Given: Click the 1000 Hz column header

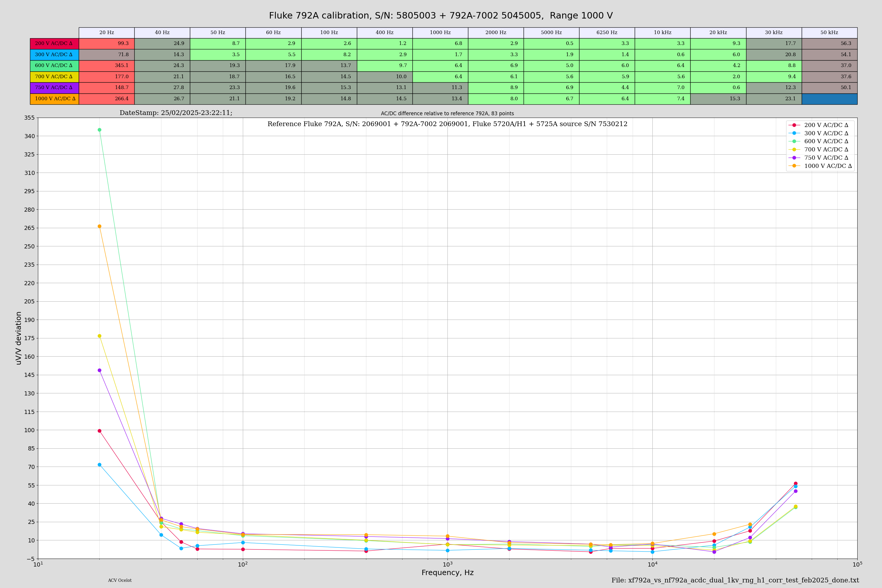Looking at the screenshot, I should pyautogui.click(x=440, y=33).
